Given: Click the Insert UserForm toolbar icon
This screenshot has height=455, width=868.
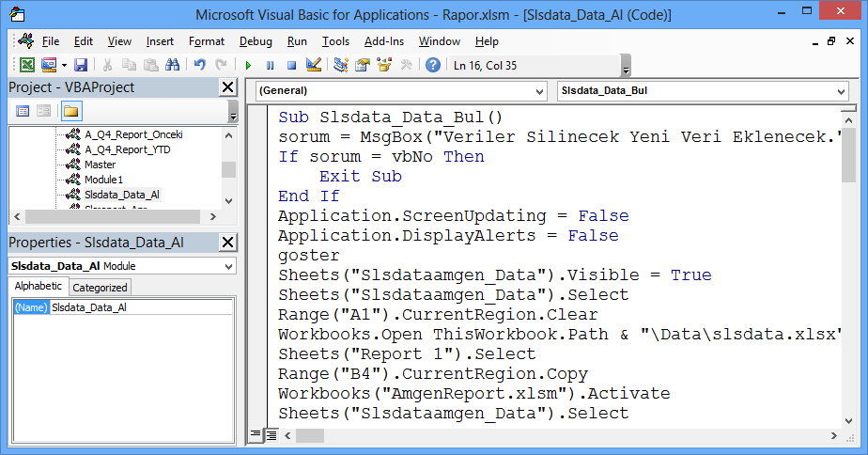Looking at the screenshot, I should tap(49, 65).
